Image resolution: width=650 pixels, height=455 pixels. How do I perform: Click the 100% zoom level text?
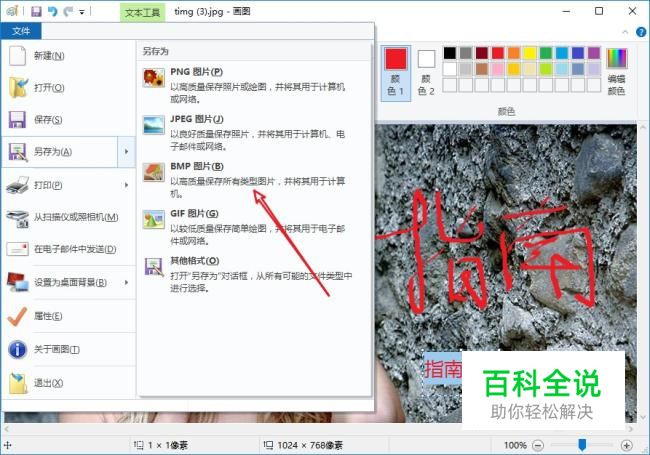click(515, 445)
